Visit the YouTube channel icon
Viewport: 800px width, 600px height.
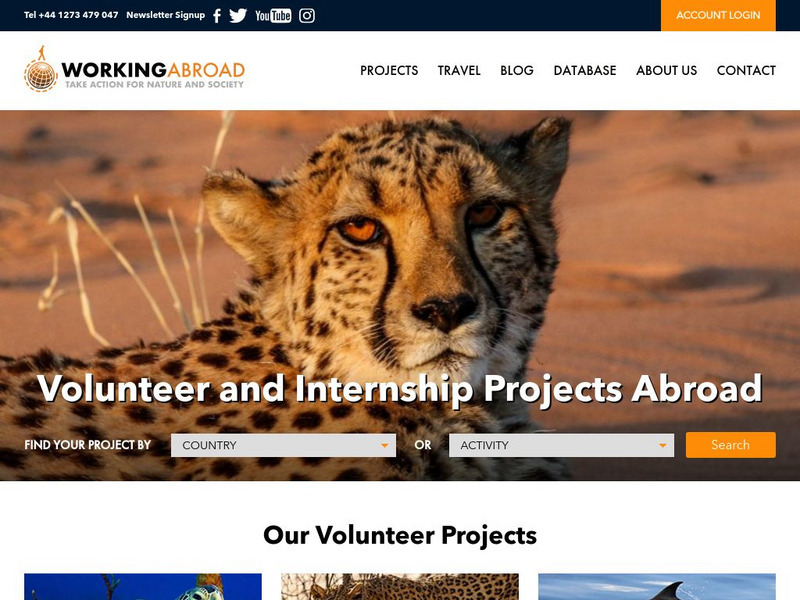273,16
